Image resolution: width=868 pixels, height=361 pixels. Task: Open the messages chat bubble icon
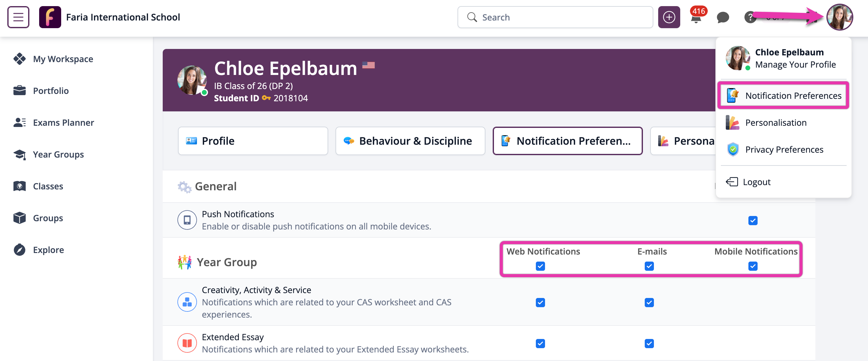pyautogui.click(x=723, y=17)
